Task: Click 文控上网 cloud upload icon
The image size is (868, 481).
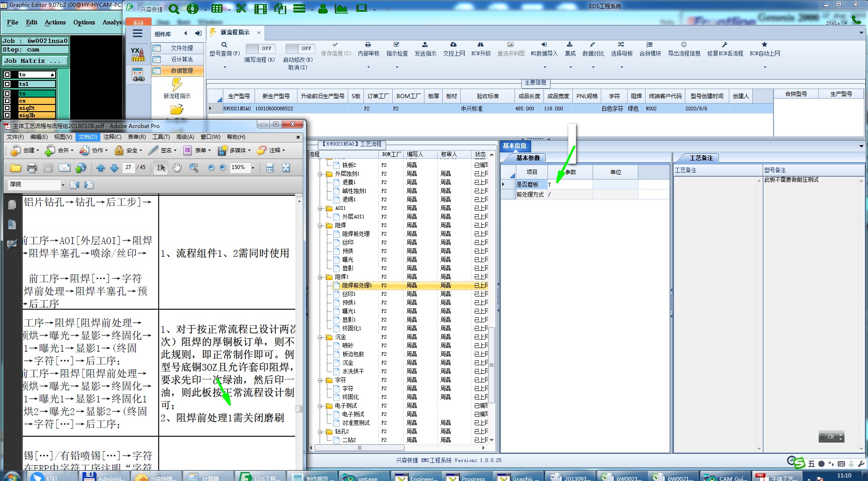Action: pos(453,45)
